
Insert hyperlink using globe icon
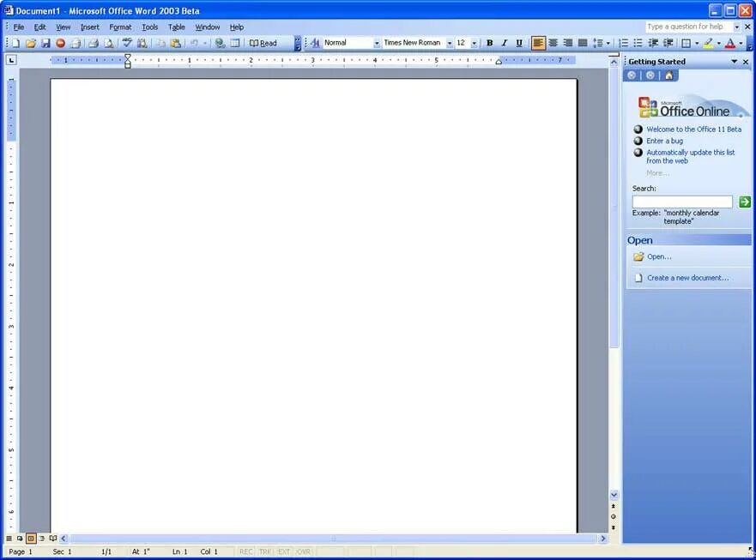pyautogui.click(x=220, y=44)
